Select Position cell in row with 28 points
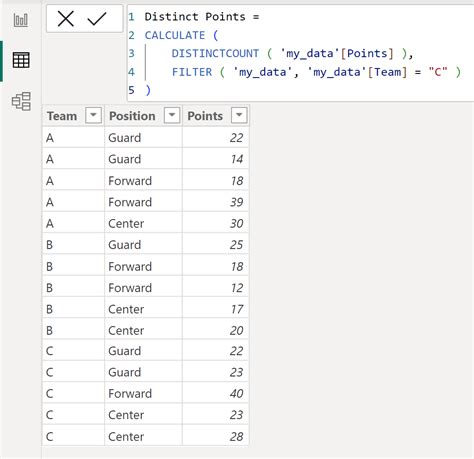 coord(143,436)
